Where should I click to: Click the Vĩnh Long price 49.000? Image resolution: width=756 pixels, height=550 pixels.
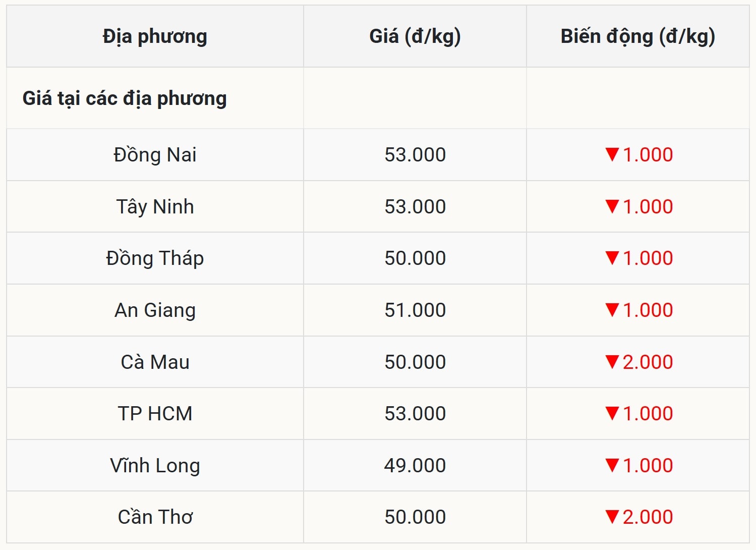point(415,465)
